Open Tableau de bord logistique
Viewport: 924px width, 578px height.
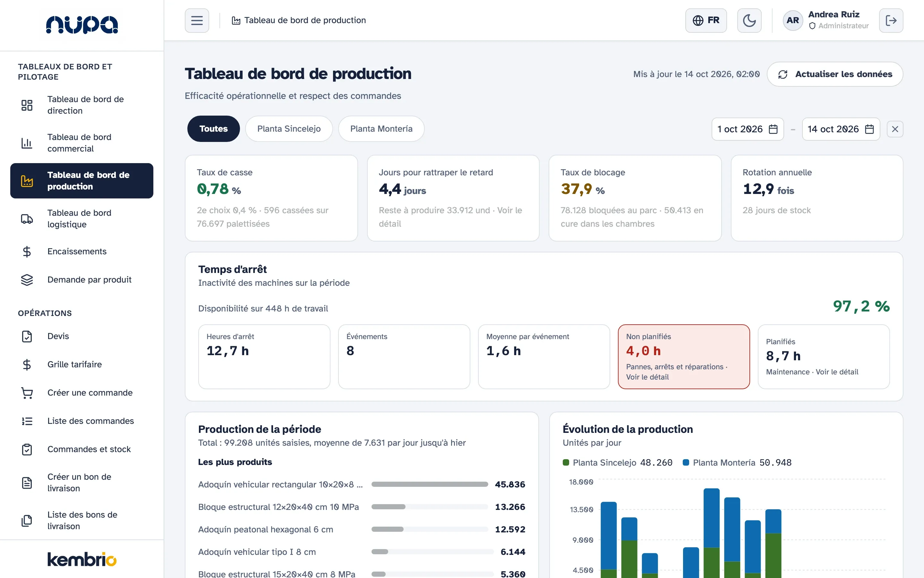(x=82, y=219)
